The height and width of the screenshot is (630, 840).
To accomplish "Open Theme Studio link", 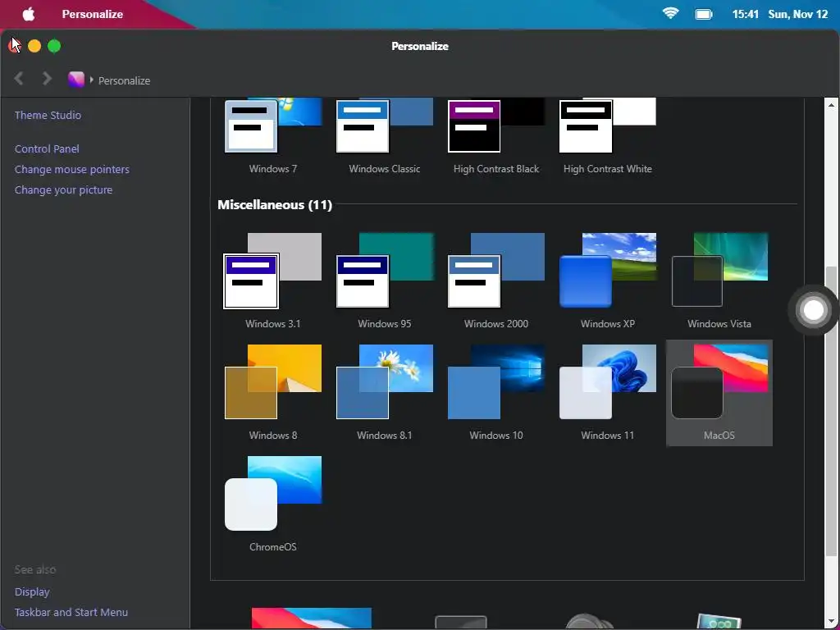I will (48, 115).
